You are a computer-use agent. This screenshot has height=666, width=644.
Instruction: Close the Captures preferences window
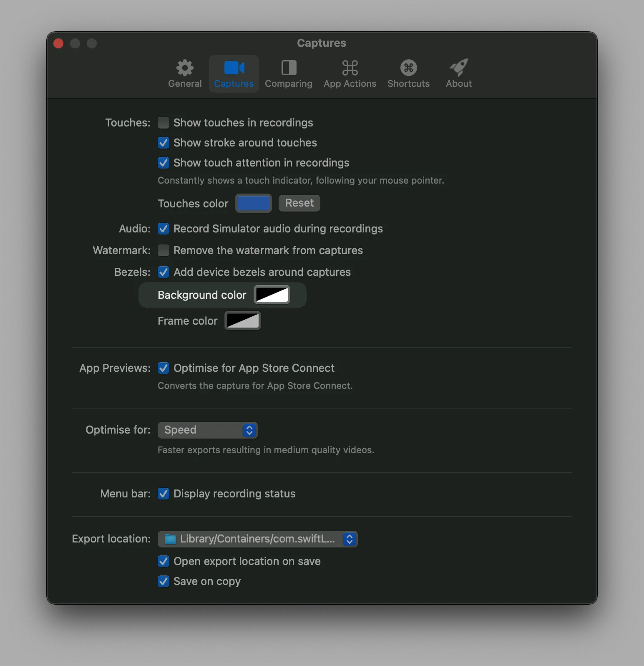(59, 43)
